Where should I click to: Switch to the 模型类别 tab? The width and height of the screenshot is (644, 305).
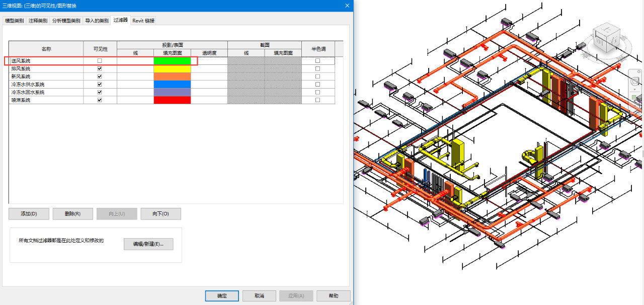pyautogui.click(x=14, y=21)
